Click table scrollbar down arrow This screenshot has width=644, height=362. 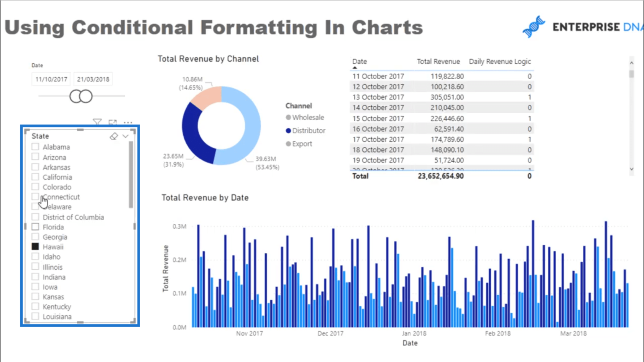[631, 169]
